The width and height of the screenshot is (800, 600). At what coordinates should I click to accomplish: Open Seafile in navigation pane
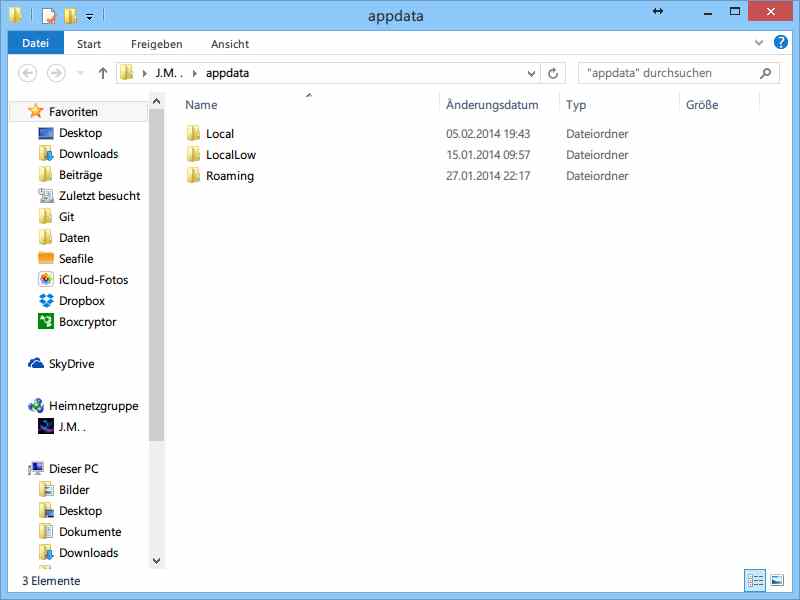click(76, 259)
